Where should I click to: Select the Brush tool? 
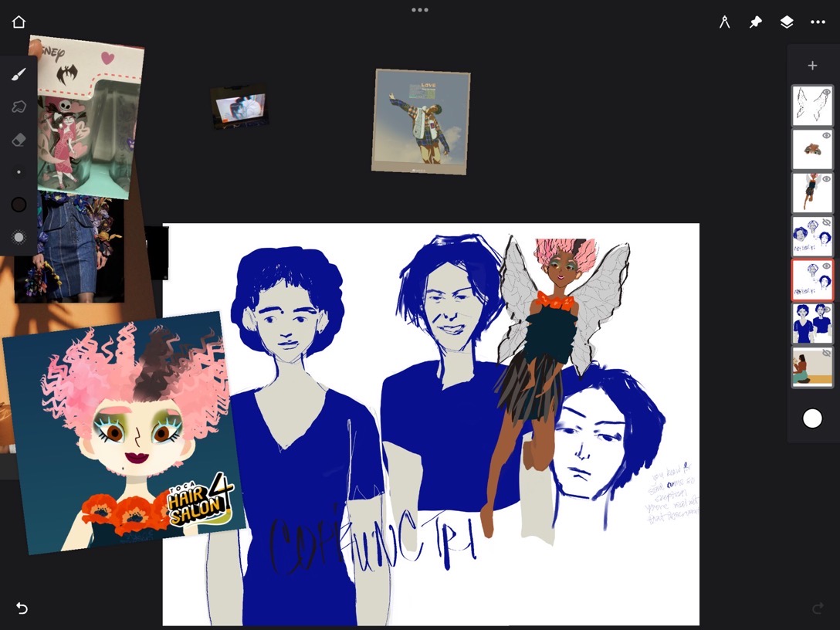[19, 74]
